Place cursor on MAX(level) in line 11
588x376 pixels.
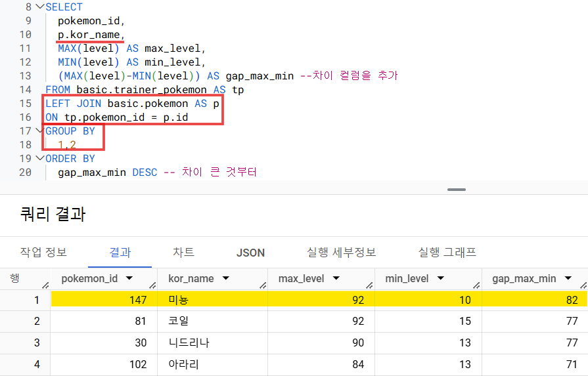click(x=89, y=49)
